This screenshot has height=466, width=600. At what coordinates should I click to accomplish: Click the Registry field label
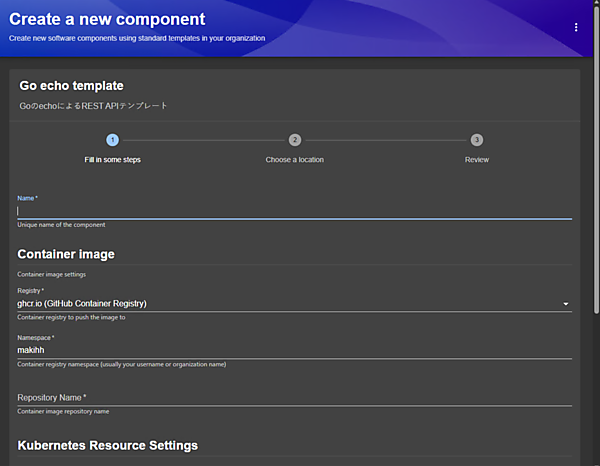(31, 290)
